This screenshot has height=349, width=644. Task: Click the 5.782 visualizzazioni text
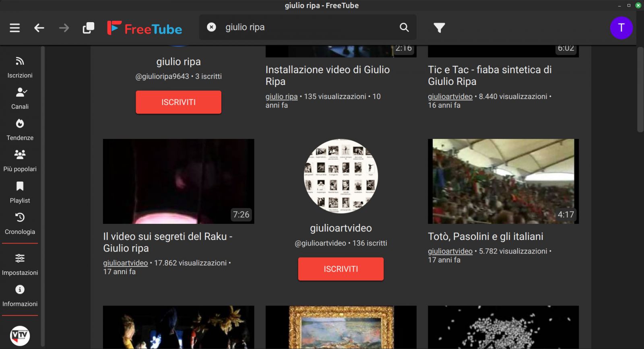point(513,251)
